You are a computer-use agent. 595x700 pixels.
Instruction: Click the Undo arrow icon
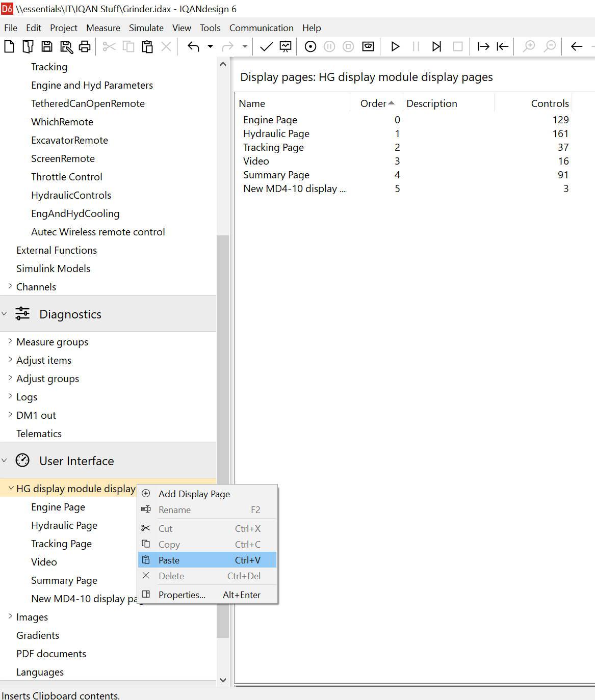(193, 47)
